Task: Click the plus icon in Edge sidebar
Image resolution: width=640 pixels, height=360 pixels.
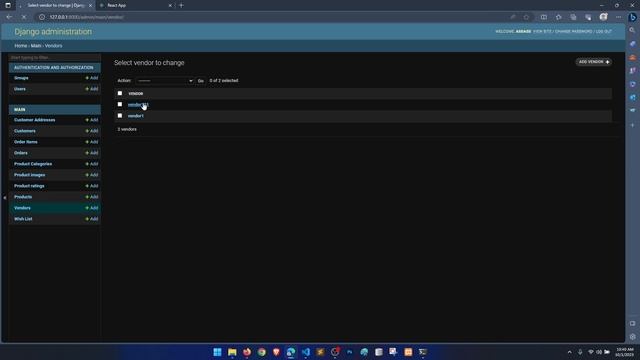Action: click(x=632, y=125)
